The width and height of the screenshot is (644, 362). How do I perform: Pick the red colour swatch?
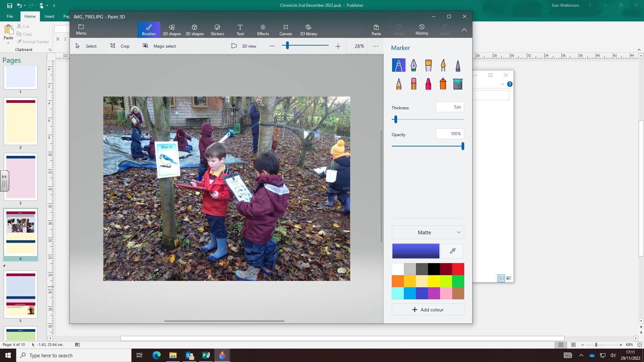click(458, 269)
